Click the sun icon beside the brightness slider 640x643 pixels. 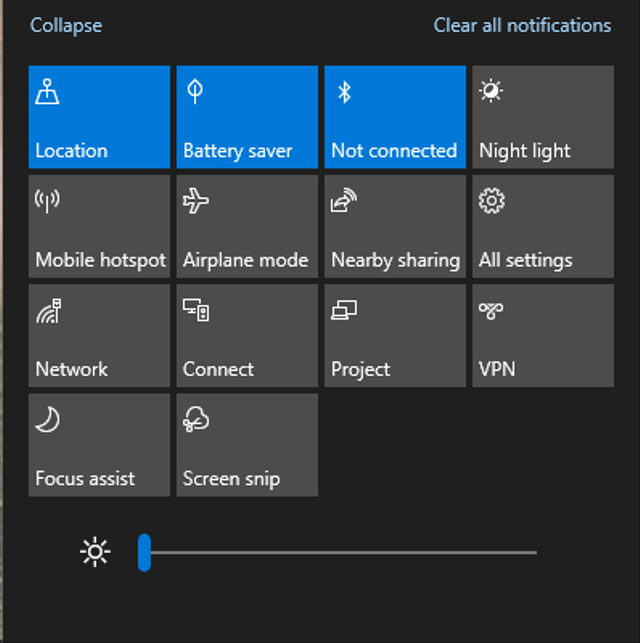pyautogui.click(x=95, y=552)
